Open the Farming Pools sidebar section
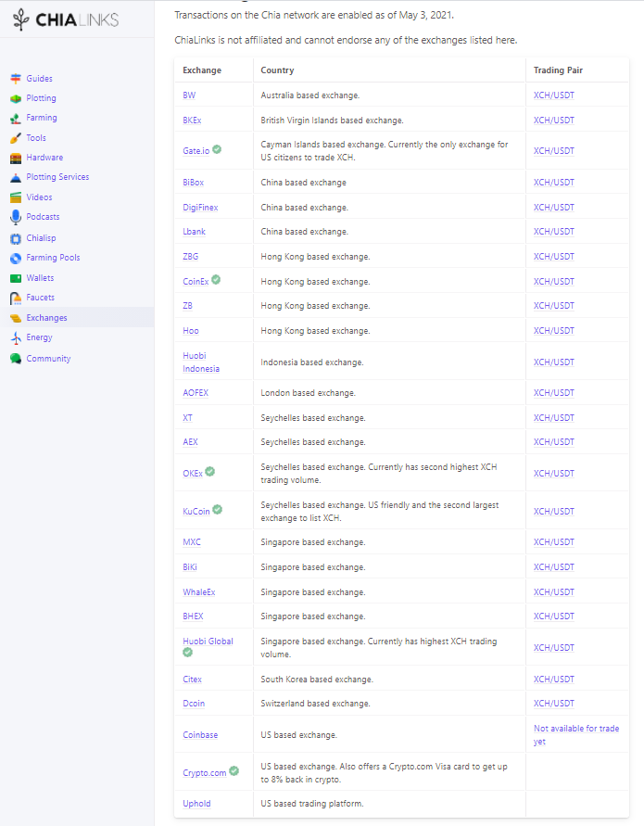The image size is (644, 826). point(53,258)
